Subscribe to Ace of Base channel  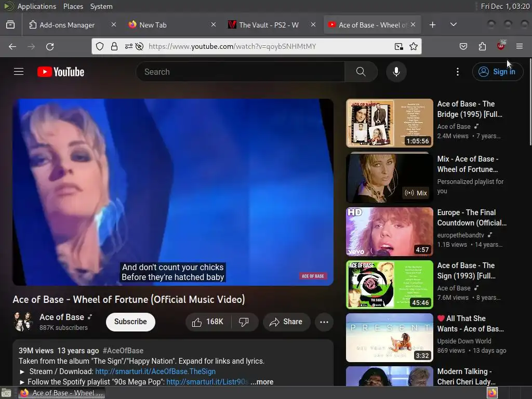[130, 322]
